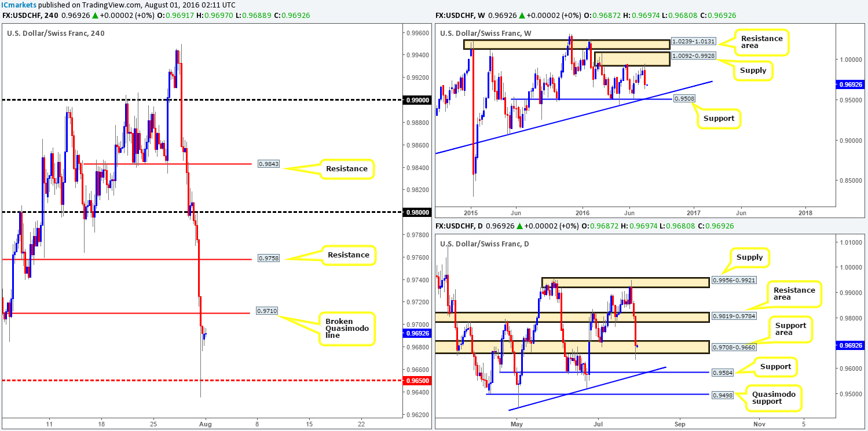This screenshot has width=868, height=431.
Task: Select the 0.9508 price label
Action: [683, 99]
